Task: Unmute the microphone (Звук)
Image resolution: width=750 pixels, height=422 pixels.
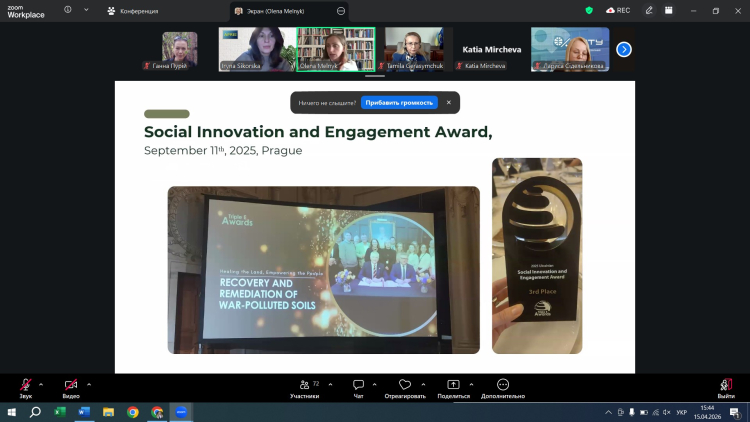Action: click(x=25, y=385)
